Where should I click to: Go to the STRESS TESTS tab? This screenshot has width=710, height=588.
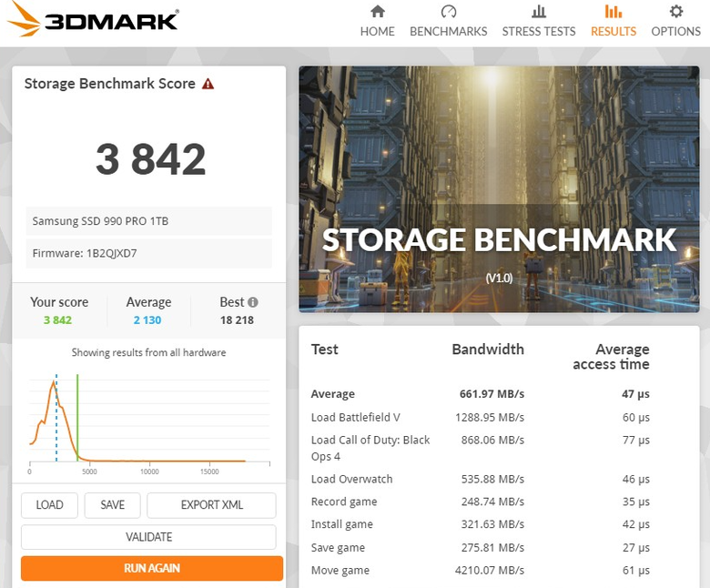[538, 21]
